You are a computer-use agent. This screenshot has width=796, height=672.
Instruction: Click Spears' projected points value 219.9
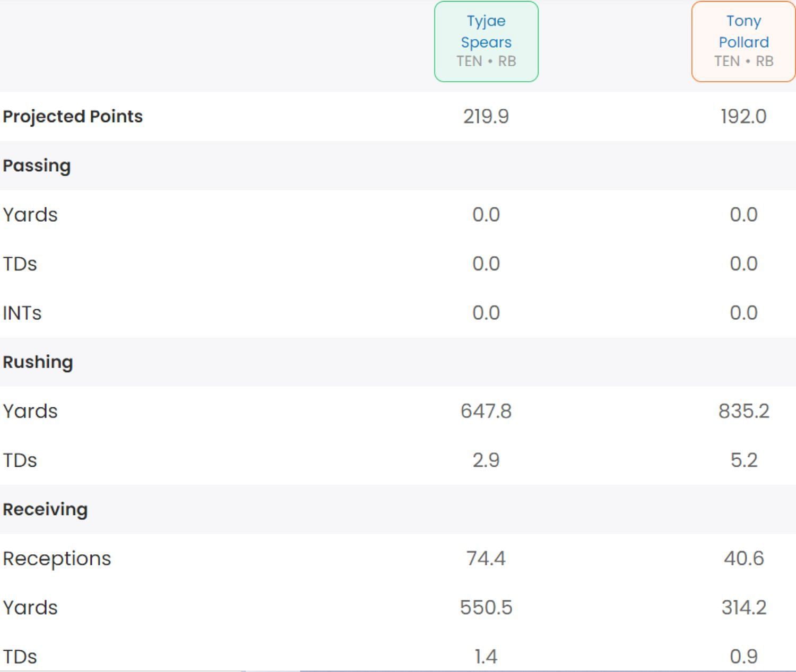pos(486,117)
